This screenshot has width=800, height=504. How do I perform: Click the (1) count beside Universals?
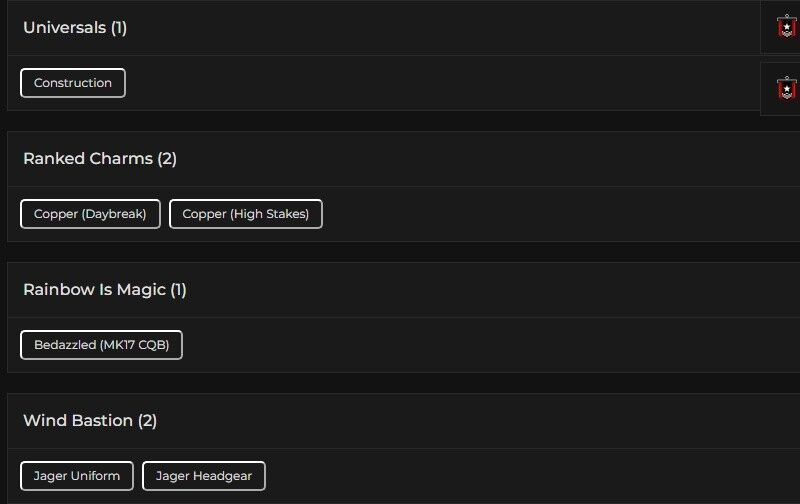point(119,28)
